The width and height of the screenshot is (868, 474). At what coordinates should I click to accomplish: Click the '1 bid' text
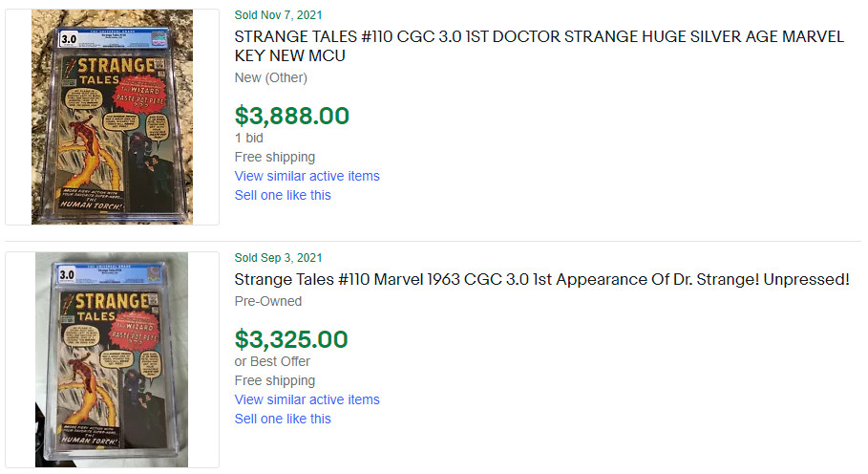coord(248,138)
